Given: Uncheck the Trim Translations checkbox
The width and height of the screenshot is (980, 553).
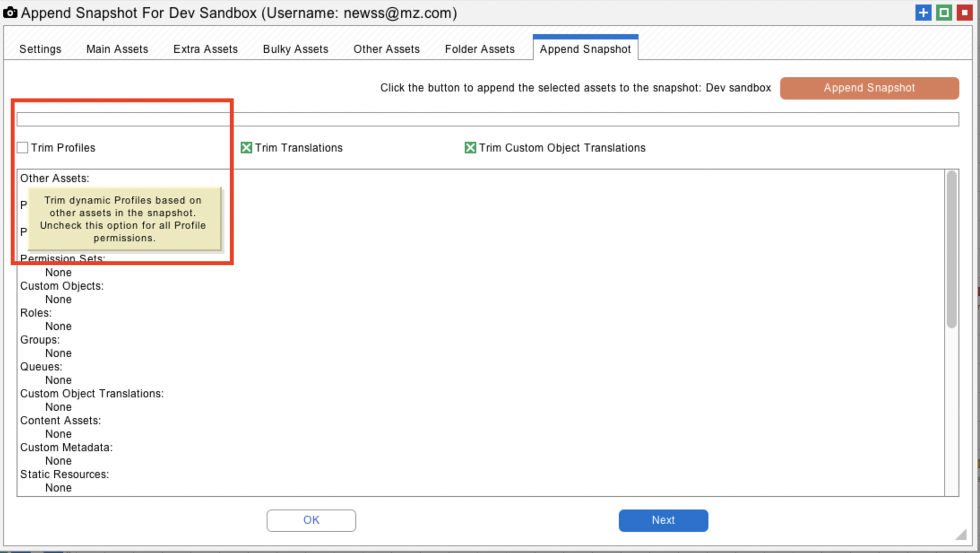Looking at the screenshot, I should pyautogui.click(x=246, y=148).
